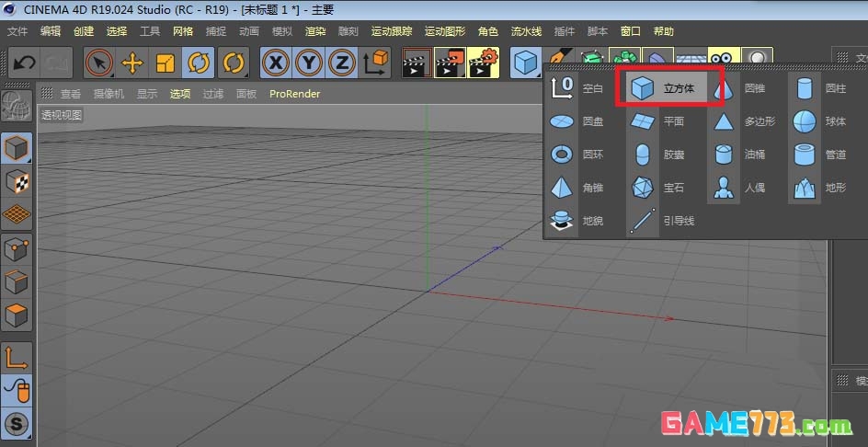
Task: Open the 窗口 menu
Action: click(631, 31)
